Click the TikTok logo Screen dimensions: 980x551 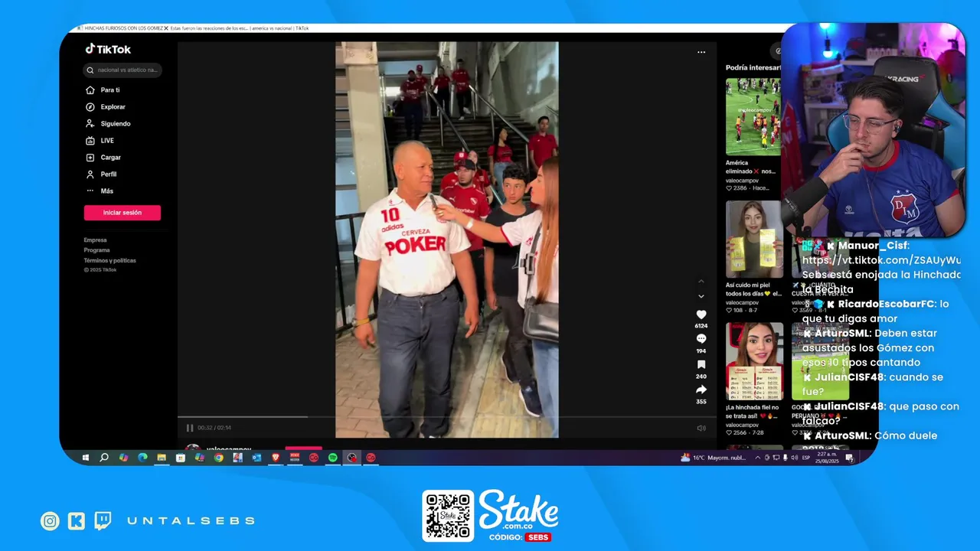[x=108, y=49]
